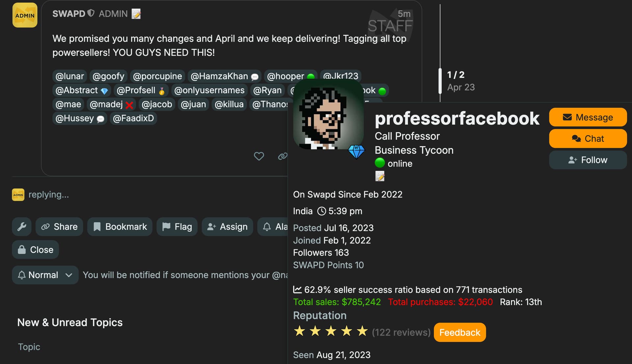
Task: Open the wrench admin actions icon
Action: (x=22, y=226)
